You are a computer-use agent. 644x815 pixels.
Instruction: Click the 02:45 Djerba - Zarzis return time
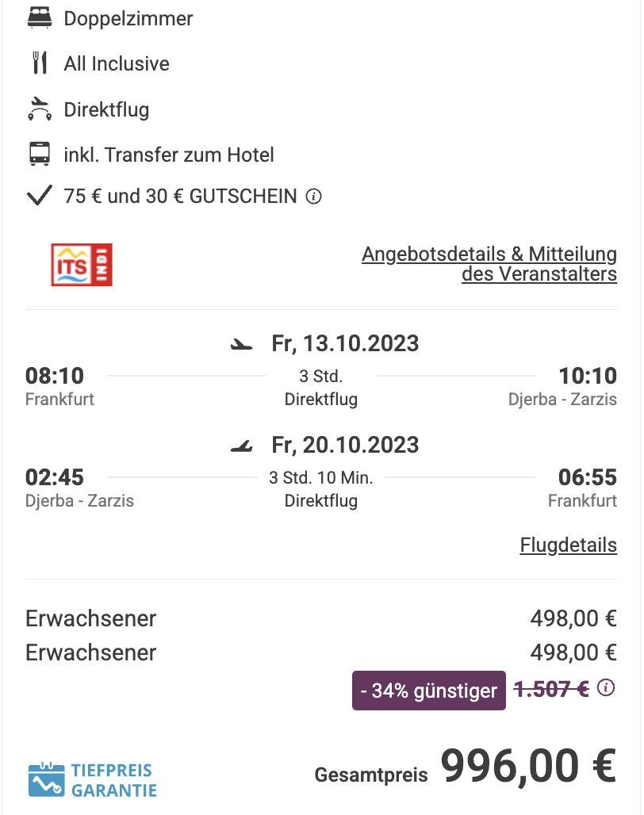pos(55,477)
